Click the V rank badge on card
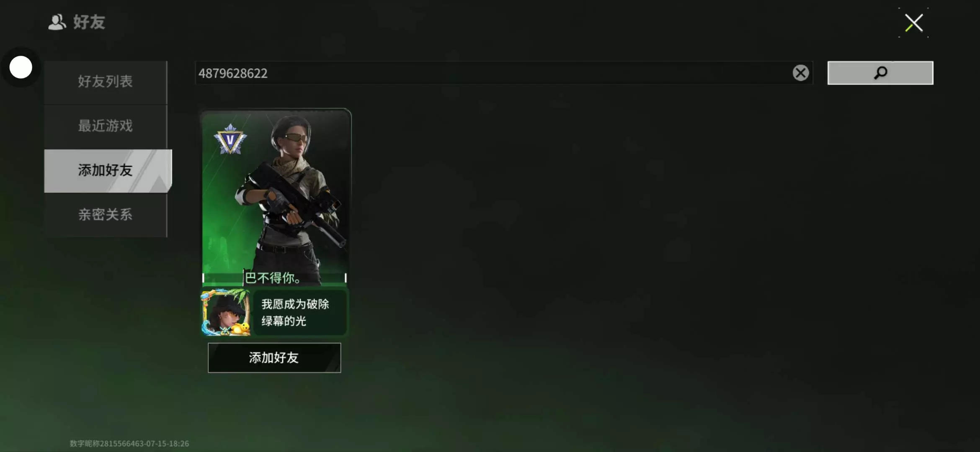980x452 pixels. tap(230, 139)
